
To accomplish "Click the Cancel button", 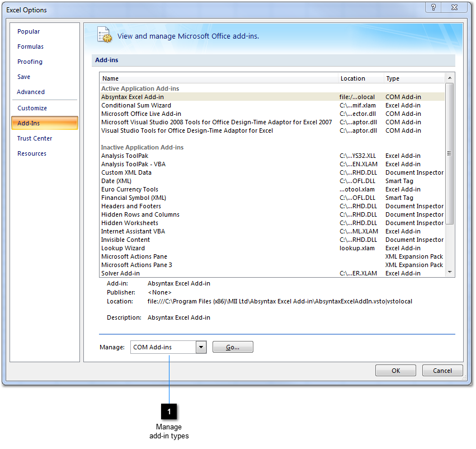I will point(442,370).
